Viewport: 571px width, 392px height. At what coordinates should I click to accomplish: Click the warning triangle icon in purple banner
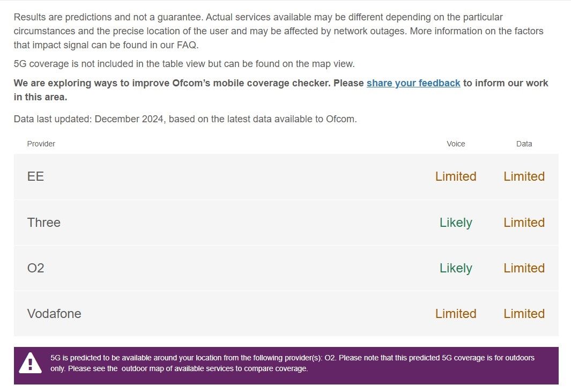[30, 363]
